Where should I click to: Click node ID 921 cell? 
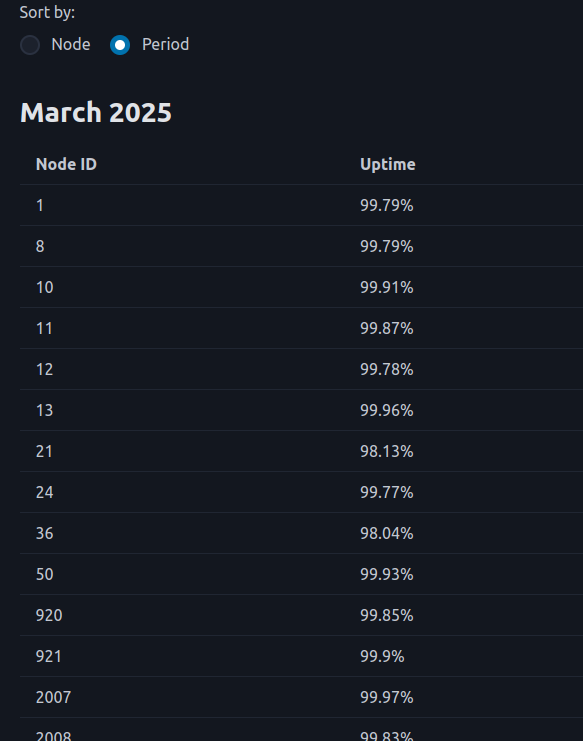point(49,656)
